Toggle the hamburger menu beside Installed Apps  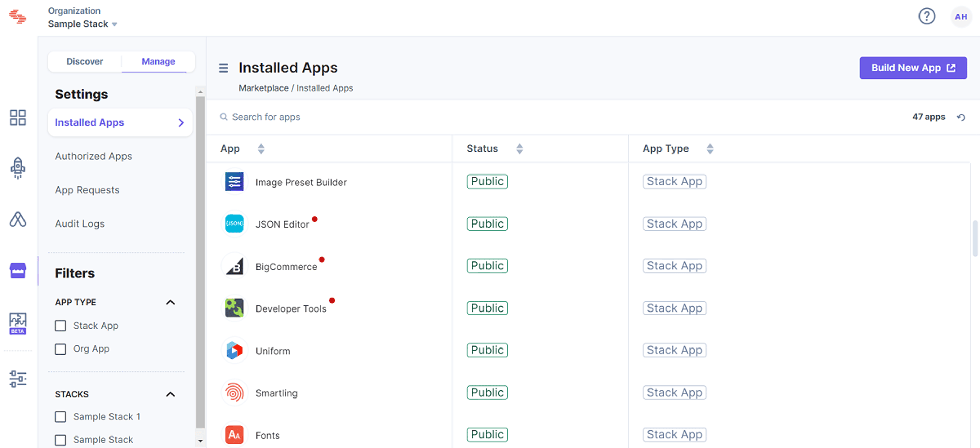223,68
